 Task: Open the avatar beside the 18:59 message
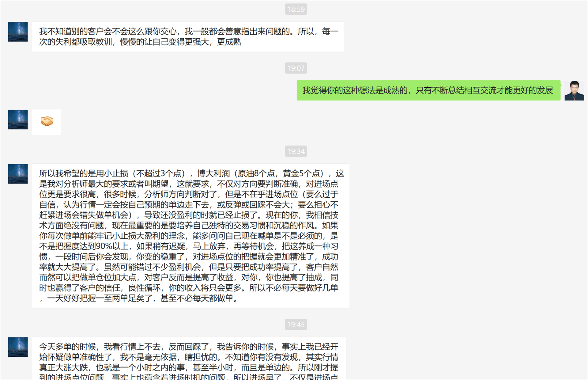pos(18,32)
